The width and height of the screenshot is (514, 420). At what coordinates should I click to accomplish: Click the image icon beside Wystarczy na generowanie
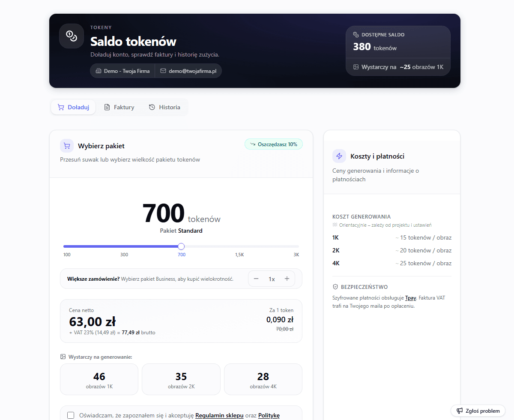[x=63, y=357]
